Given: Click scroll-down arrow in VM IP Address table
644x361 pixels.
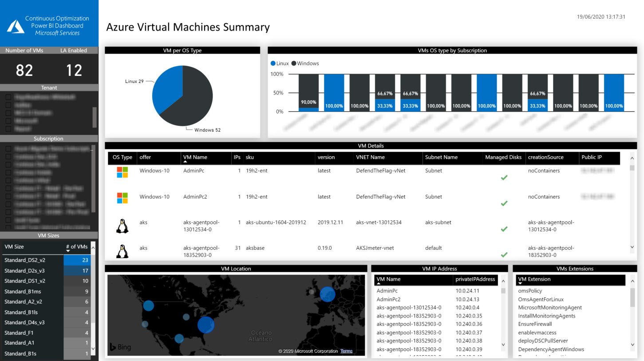Looking at the screenshot, I should click(503, 345).
